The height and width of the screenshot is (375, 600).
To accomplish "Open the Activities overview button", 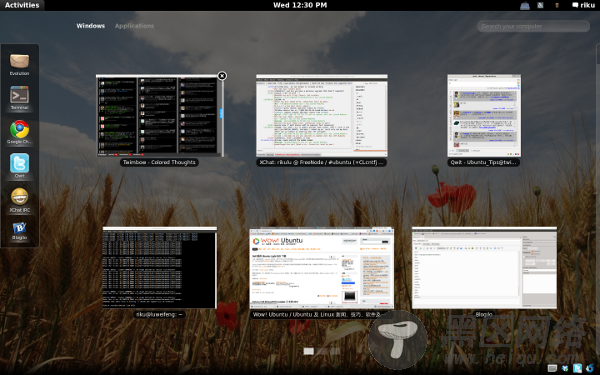I will coord(22,5).
